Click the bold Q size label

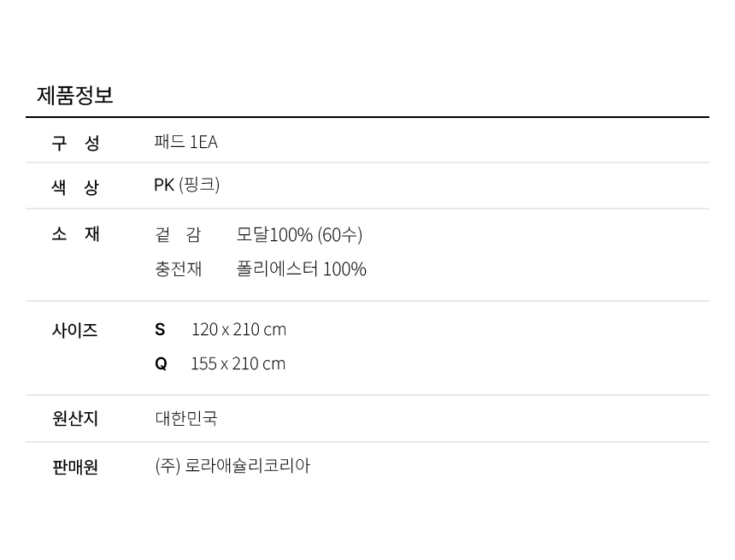[161, 363]
